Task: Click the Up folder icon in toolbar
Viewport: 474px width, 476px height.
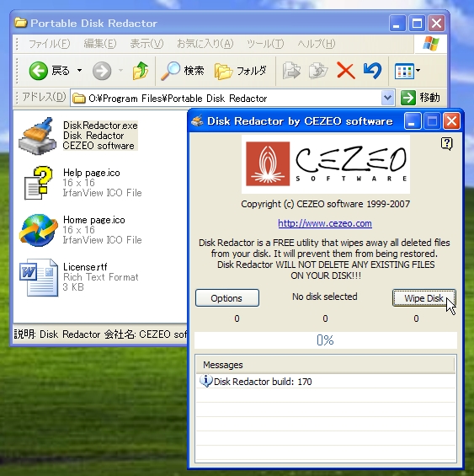Action: 141,71
